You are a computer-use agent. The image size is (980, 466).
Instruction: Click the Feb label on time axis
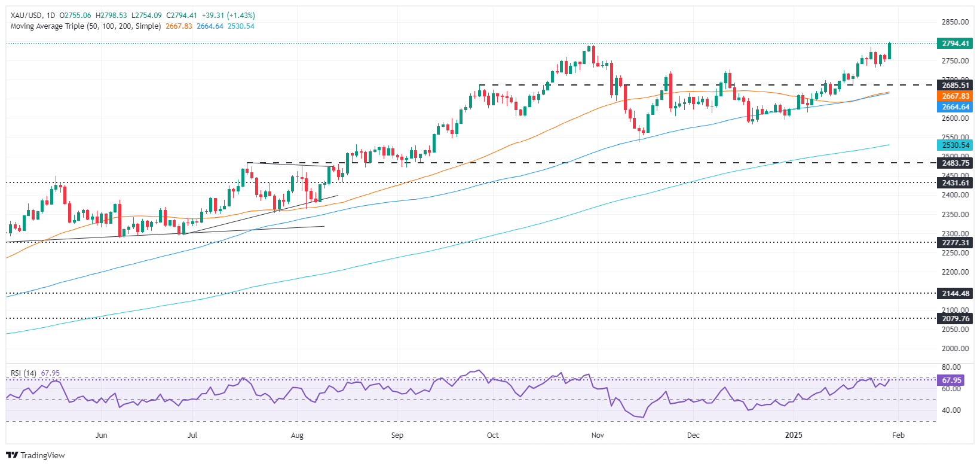tap(898, 435)
